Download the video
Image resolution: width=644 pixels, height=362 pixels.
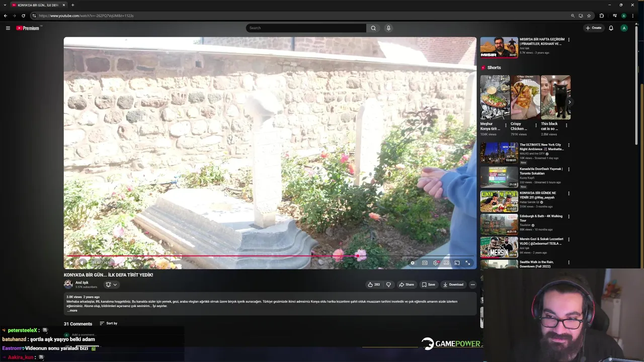[453, 285]
